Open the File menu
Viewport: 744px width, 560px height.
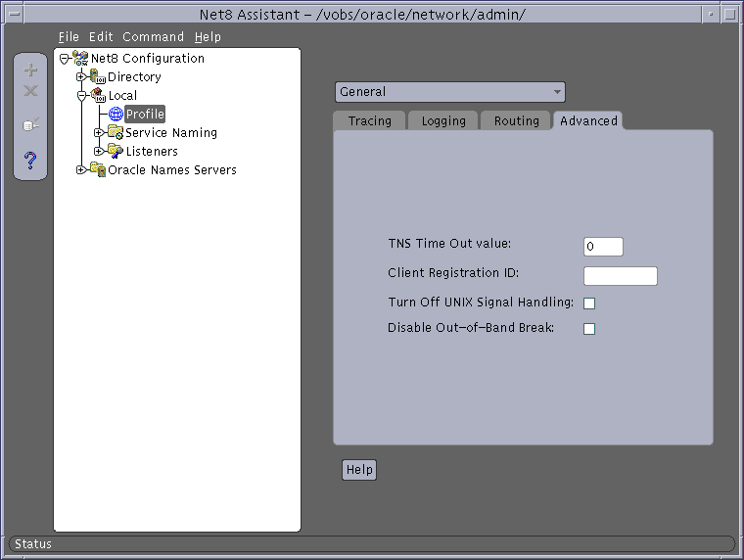(x=69, y=37)
